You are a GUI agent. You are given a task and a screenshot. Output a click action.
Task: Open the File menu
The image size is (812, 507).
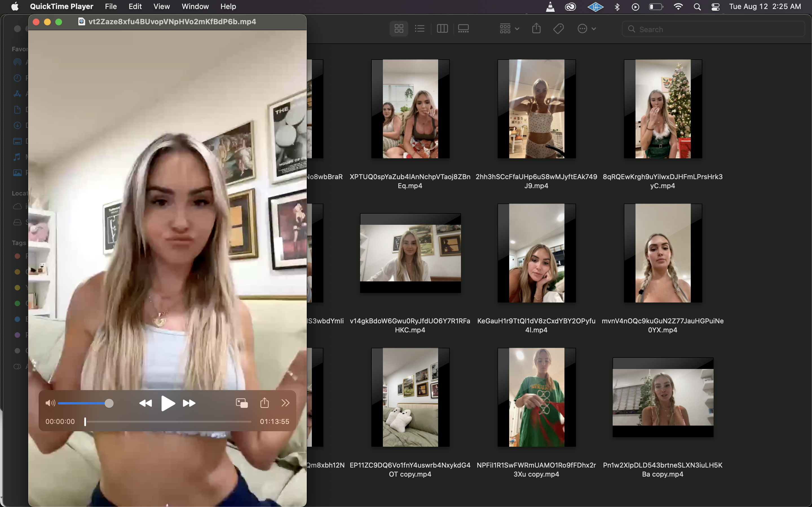tap(111, 6)
